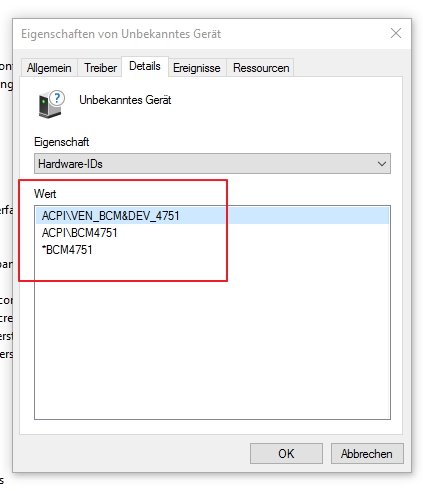Click the empty area of the value list
This screenshot has height=491, width=423.
tap(212, 337)
